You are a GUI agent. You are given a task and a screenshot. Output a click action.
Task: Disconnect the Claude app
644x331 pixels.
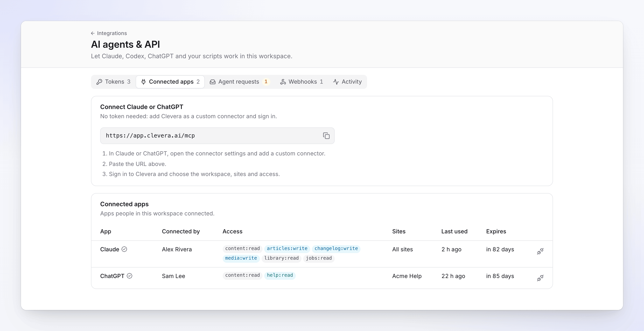(540, 252)
